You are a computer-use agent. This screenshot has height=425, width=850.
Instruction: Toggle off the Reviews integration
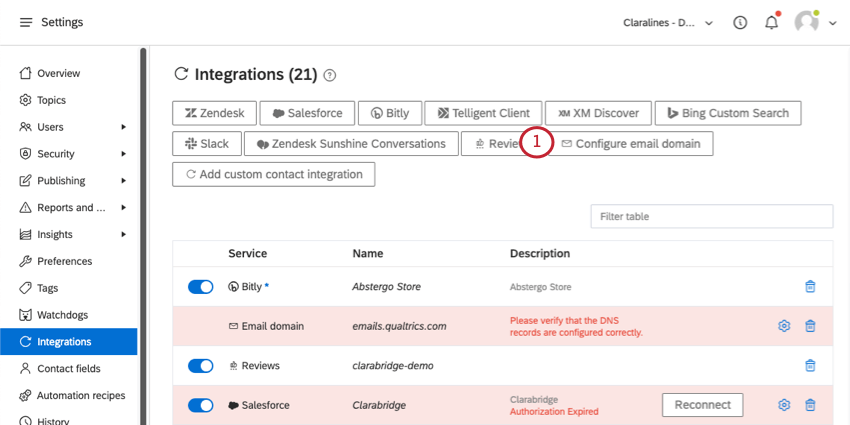click(201, 366)
